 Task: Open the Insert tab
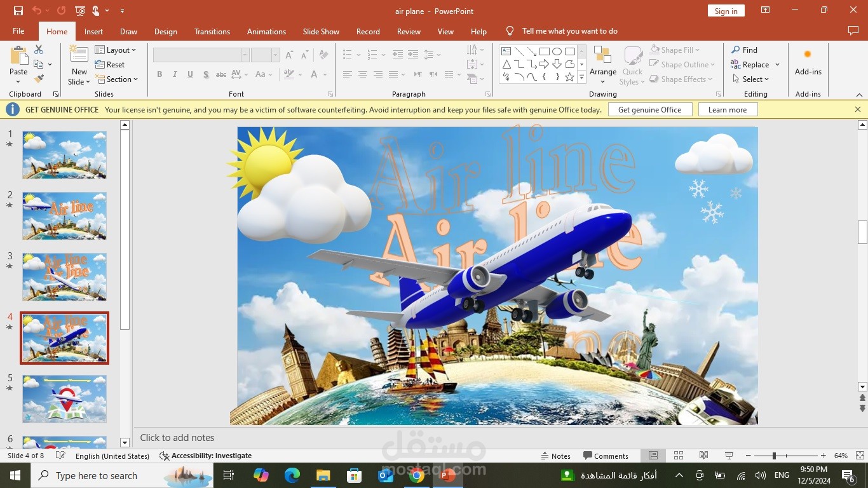tap(93, 31)
